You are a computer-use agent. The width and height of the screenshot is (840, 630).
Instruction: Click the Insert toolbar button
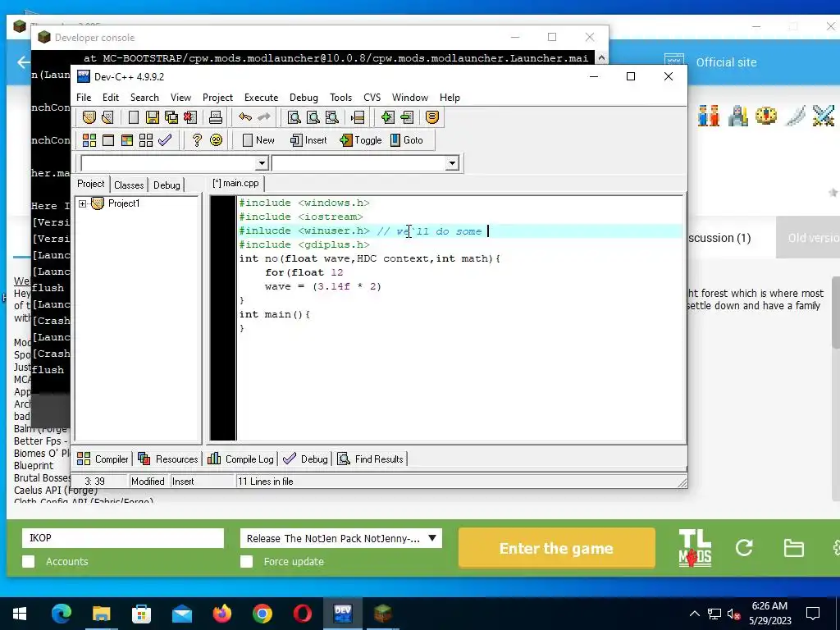(308, 140)
